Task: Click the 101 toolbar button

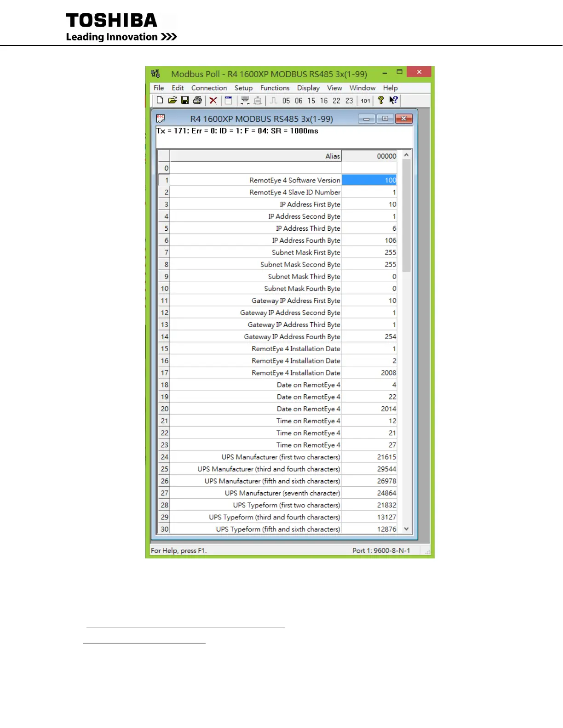Action: (x=365, y=101)
